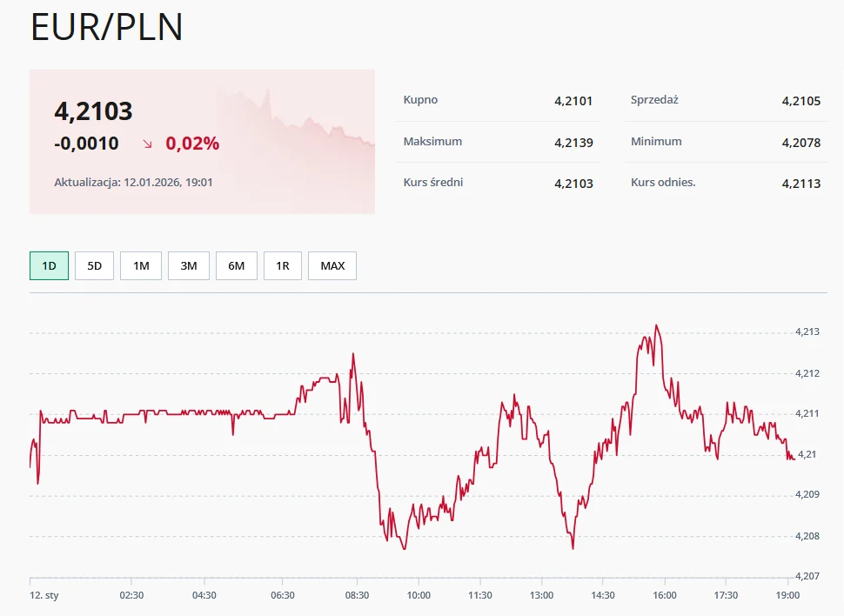This screenshot has width=844, height=616.
Task: Display the MAX range chart
Action: pyautogui.click(x=332, y=266)
